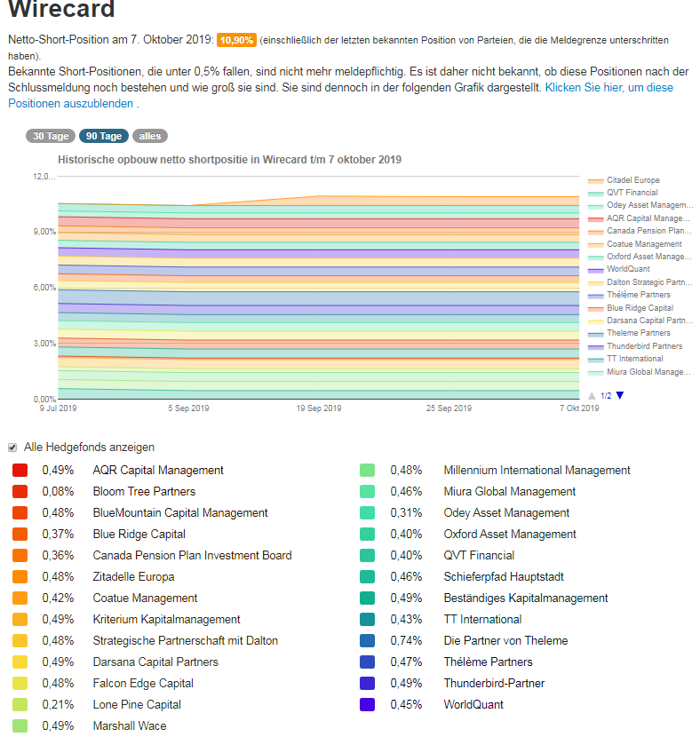Screen dimensions: 700x737
Task: Toggle Canada Pension Plan chart legend entry
Action: tap(640, 231)
